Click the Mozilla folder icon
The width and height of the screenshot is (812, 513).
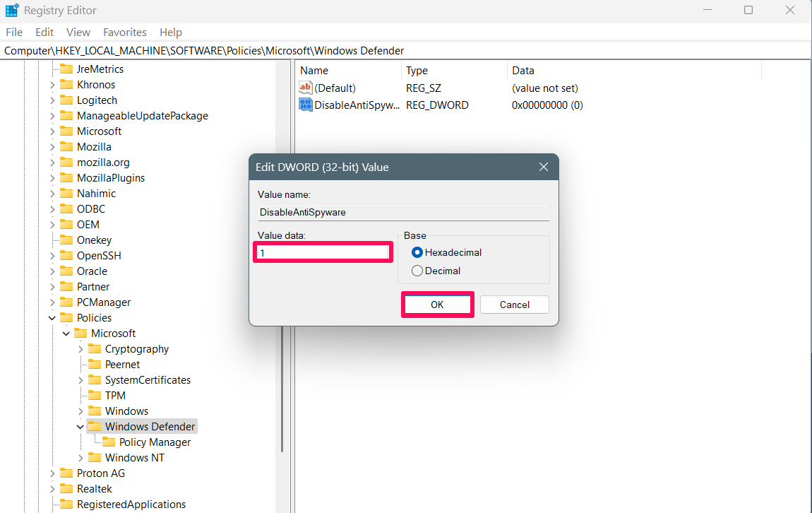coord(66,147)
